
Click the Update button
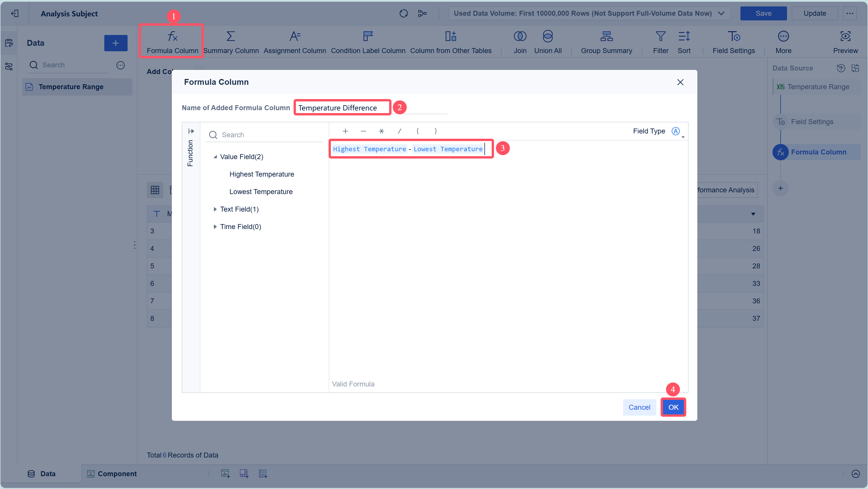pos(814,13)
